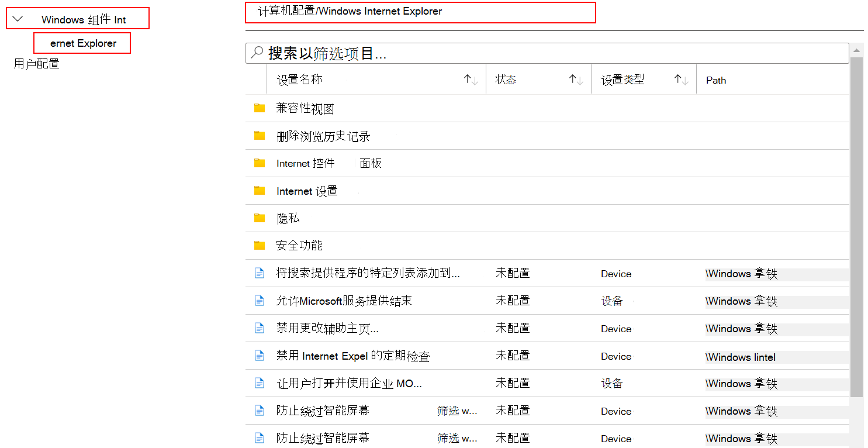Screen dimensions: 868x448
Task: Click Device type for 禁用更改辅助主页 row
Action: [x=616, y=329]
